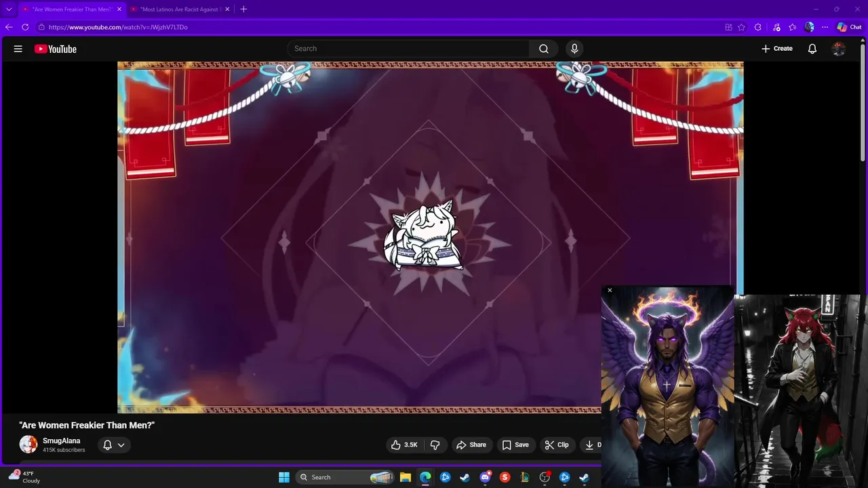Open Windows Start menu
The height and width of the screenshot is (488, 868).
pyautogui.click(x=284, y=477)
